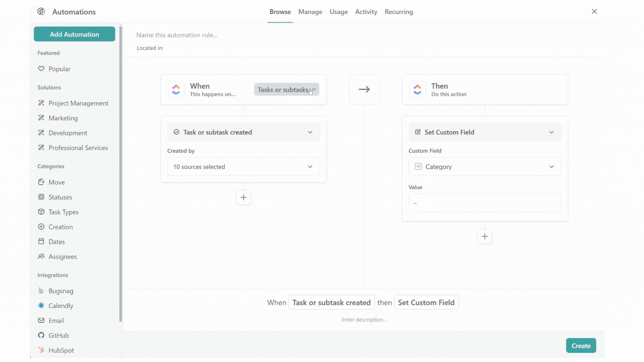The image size is (644, 362).
Task: Open the 10 sources selected dropdown
Action: pos(244,167)
